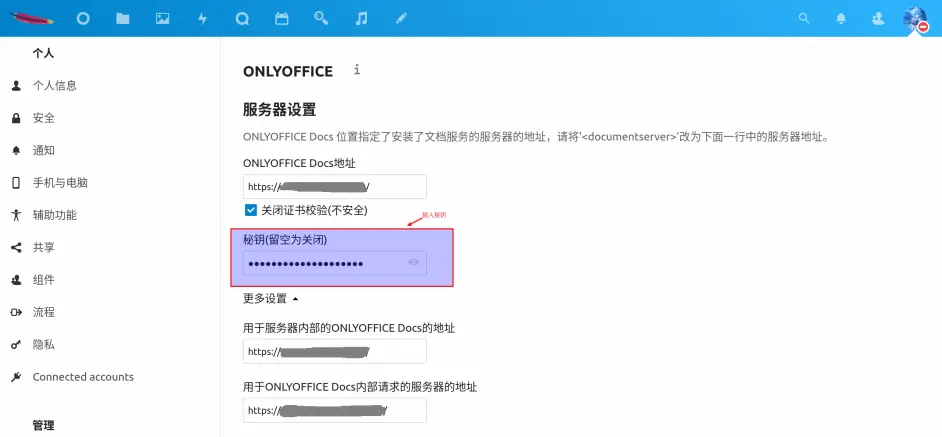942x437 pixels.
Task: Open Connected accounts settings
Action: pos(83,377)
